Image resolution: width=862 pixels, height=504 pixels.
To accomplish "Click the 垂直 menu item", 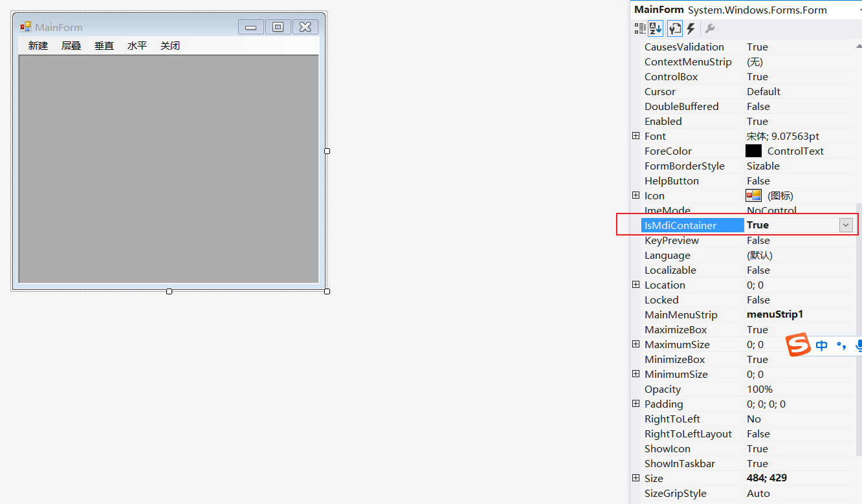I will pos(104,46).
